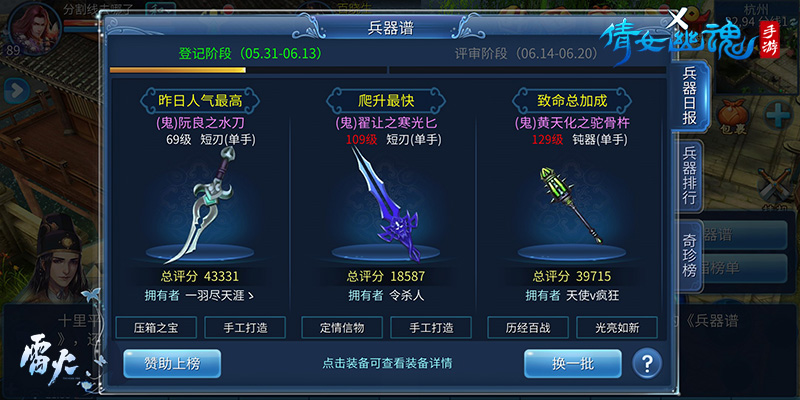Click the 登记阶段 progress bar

248,70
